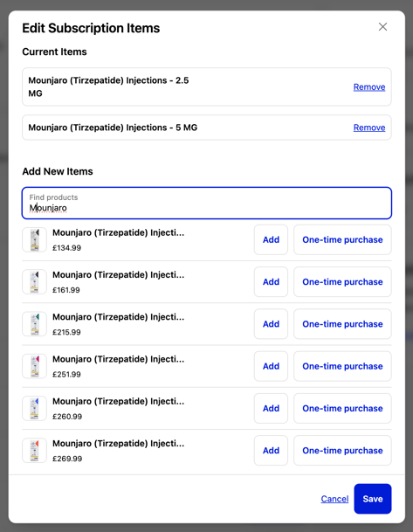Open the £260.99 Mounjaro product thumbnail
Image resolution: width=413 pixels, height=532 pixels.
[x=34, y=408]
